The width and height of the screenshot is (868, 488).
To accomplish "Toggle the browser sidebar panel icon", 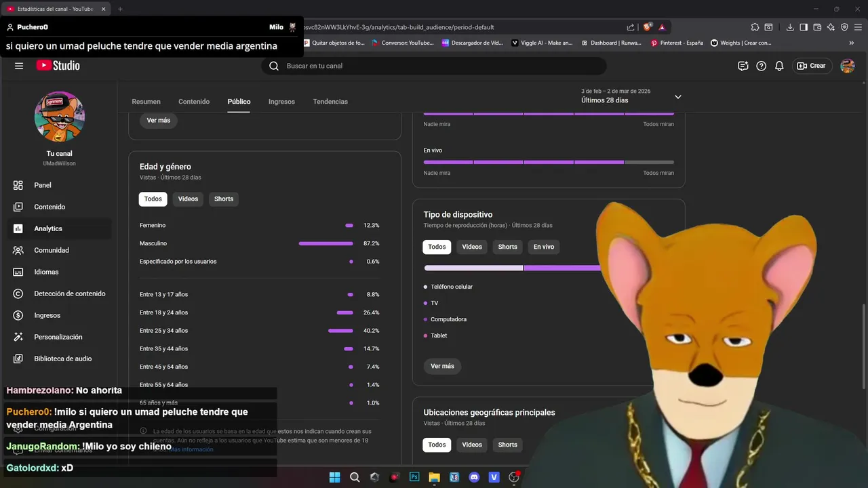I will (804, 27).
